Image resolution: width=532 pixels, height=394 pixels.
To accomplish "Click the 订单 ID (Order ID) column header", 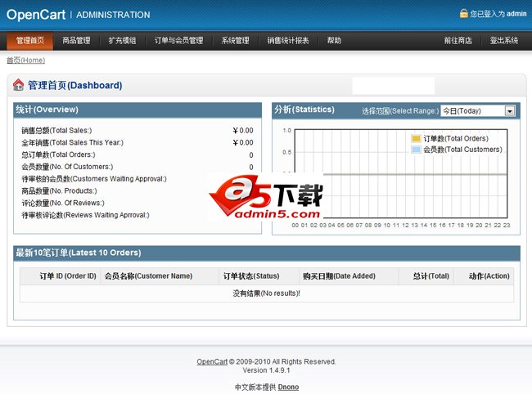I will click(x=61, y=276).
